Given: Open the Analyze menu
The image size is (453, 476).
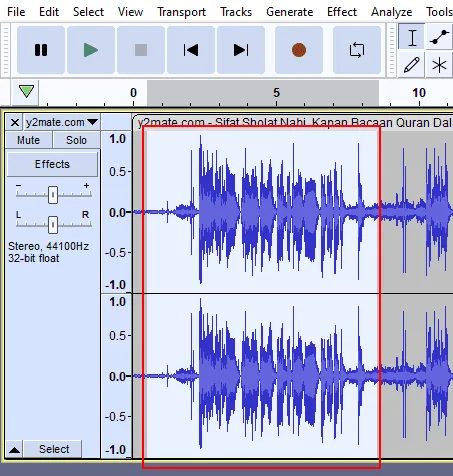Looking at the screenshot, I should pyautogui.click(x=391, y=12).
